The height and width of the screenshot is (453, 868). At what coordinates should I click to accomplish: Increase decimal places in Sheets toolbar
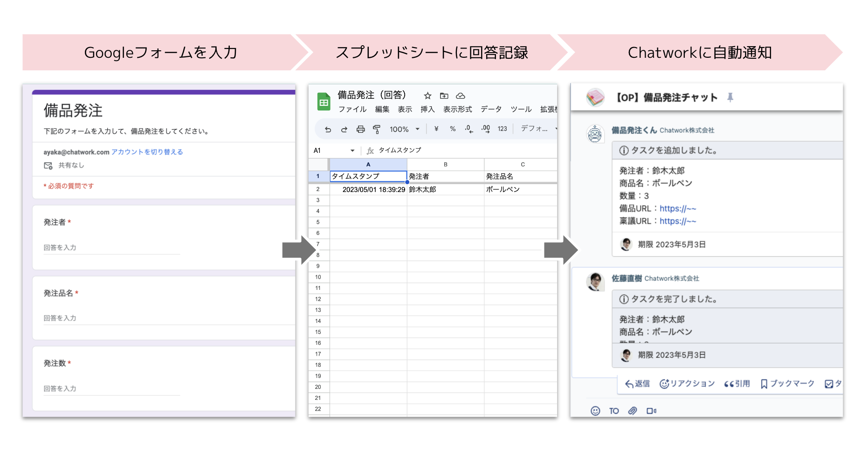pos(486,129)
